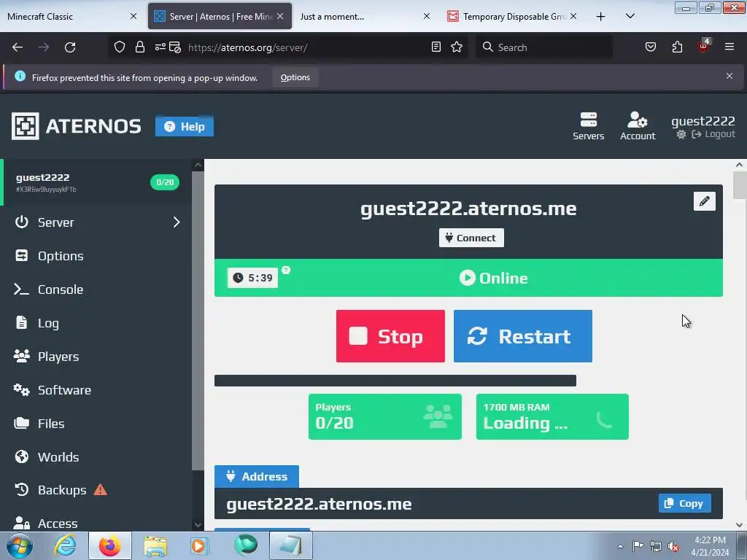
Task: Open the uBlock Origin extension icon
Action: point(704,46)
